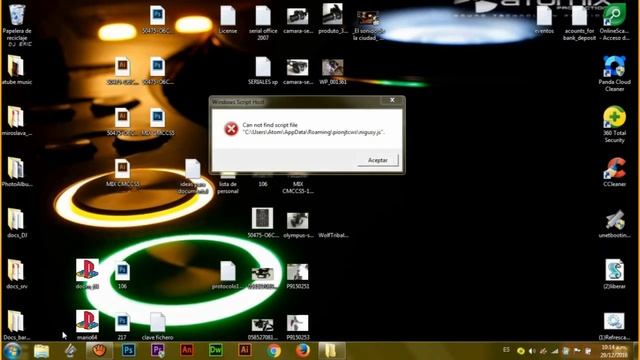Select the miroslava_ folder
The width and height of the screenshot is (640, 360).
pos(16,117)
